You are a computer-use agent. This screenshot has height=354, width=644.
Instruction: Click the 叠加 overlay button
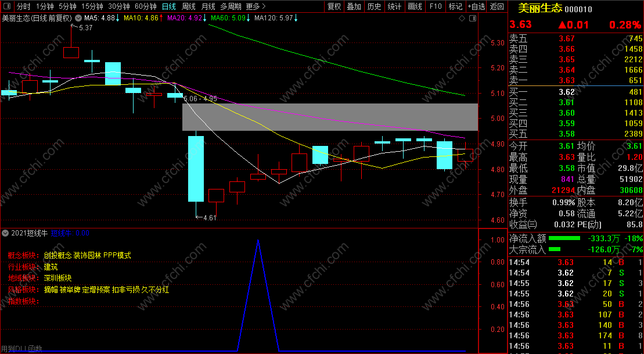click(354, 6)
